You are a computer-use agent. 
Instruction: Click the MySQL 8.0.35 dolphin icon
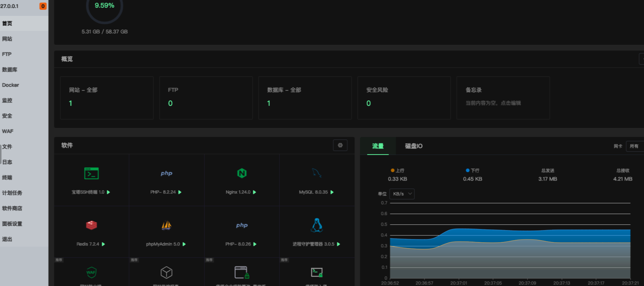tap(316, 173)
